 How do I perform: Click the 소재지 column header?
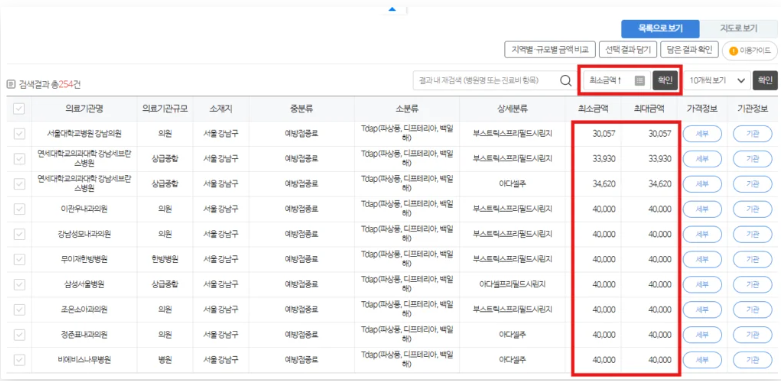221,109
